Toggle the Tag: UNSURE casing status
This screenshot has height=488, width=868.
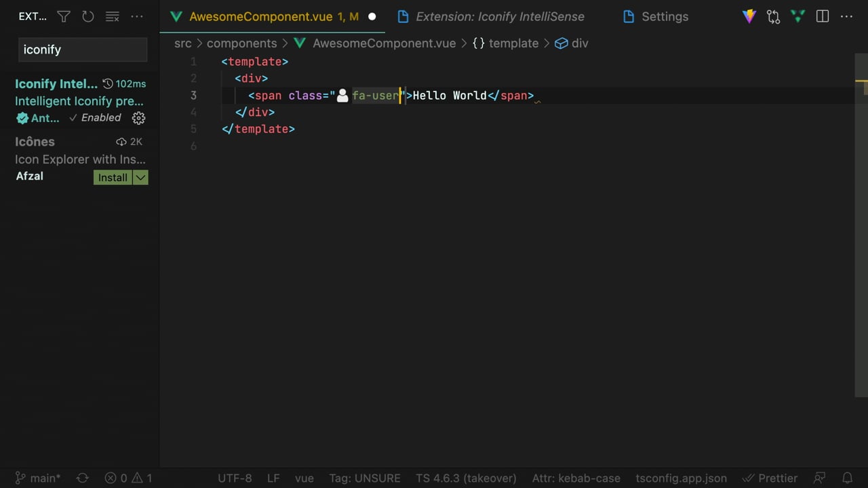pyautogui.click(x=365, y=478)
